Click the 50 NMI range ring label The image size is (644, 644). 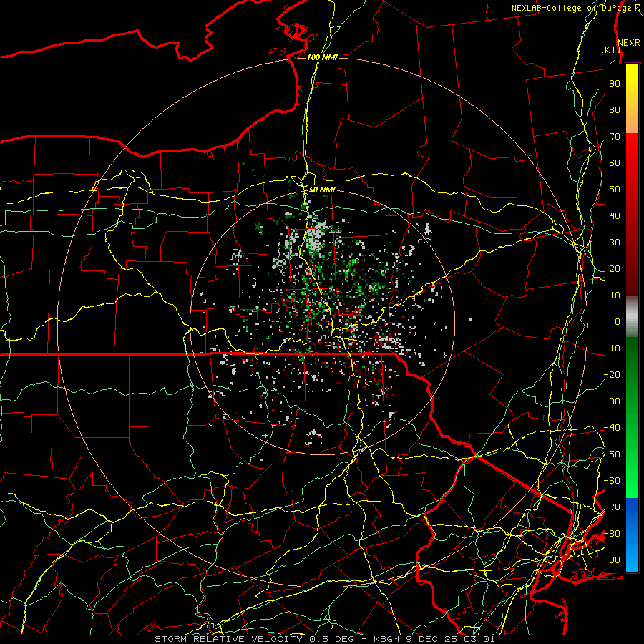(x=322, y=190)
